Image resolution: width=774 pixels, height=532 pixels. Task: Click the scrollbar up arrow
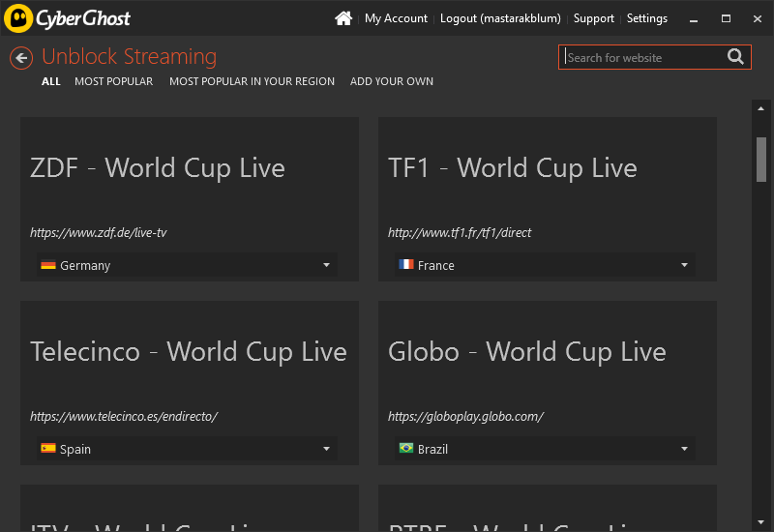[x=760, y=108]
